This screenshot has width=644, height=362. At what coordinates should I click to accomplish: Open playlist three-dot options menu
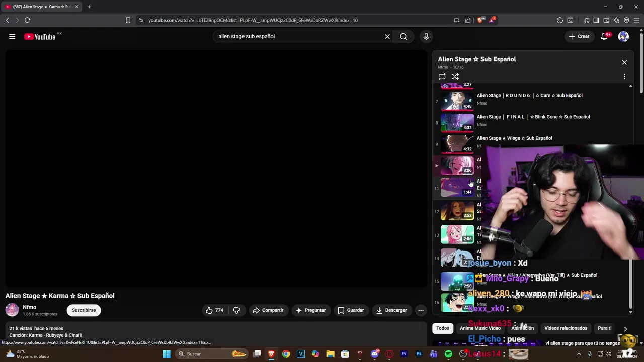coord(624,77)
